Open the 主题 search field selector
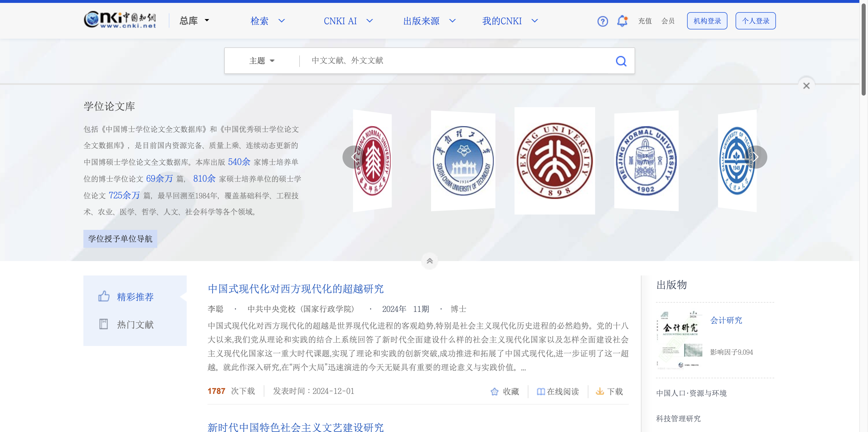The width and height of the screenshot is (868, 432). pos(262,61)
